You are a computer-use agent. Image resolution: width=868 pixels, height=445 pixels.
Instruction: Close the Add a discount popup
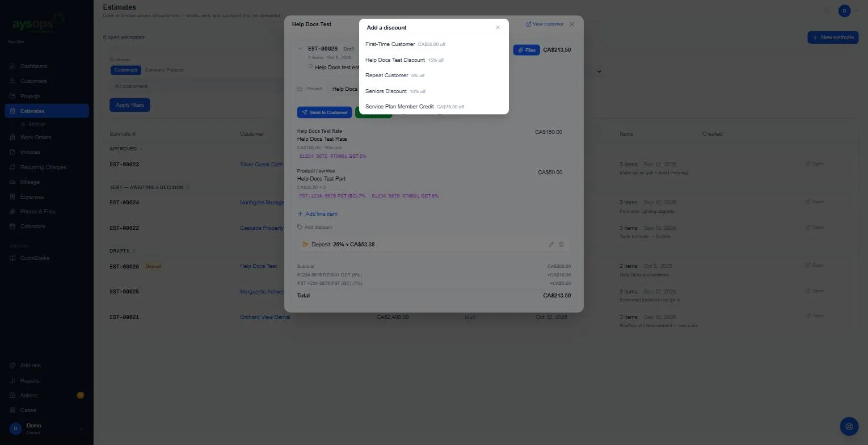pos(498,27)
